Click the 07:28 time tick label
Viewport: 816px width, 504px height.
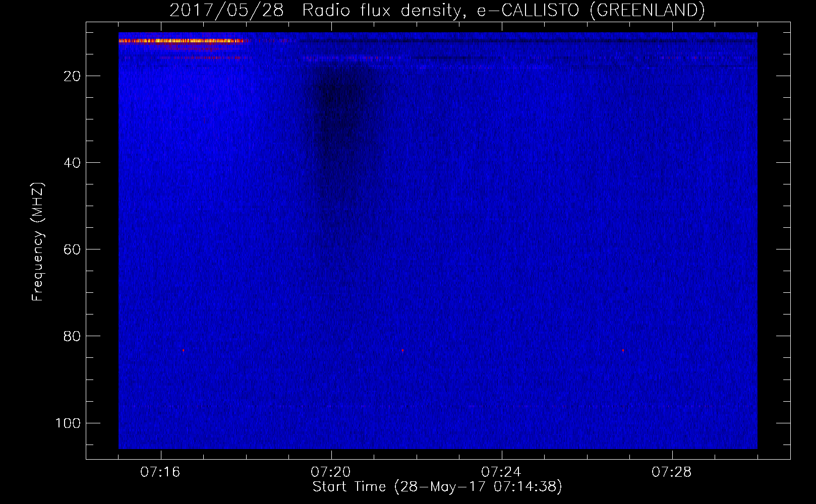pyautogui.click(x=672, y=472)
